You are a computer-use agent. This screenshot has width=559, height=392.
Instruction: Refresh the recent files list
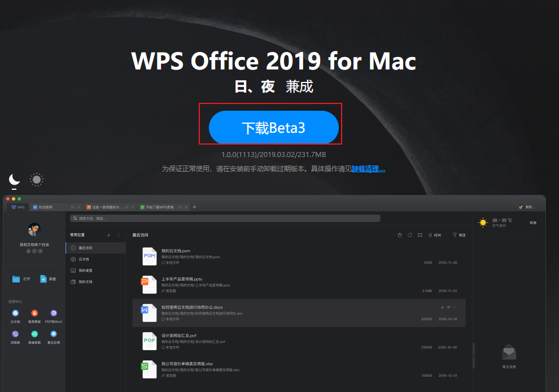coord(410,235)
